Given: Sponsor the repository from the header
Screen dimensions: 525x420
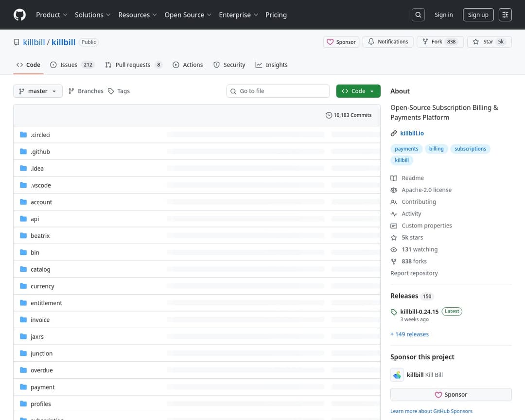Looking at the screenshot, I should coord(341,42).
